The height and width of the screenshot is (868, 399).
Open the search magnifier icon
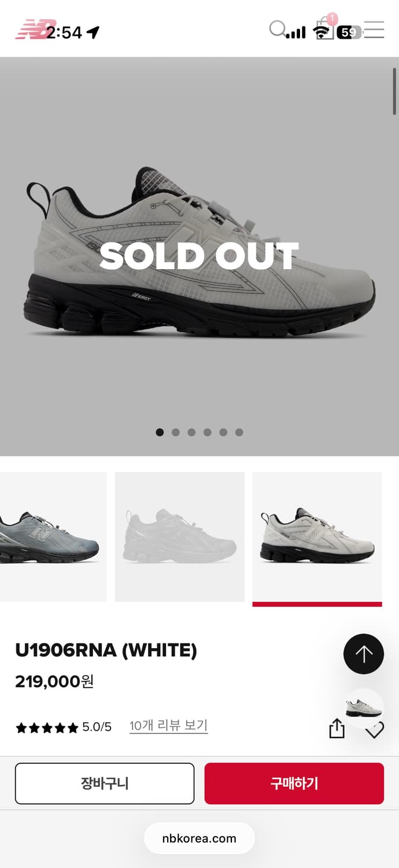tap(277, 28)
